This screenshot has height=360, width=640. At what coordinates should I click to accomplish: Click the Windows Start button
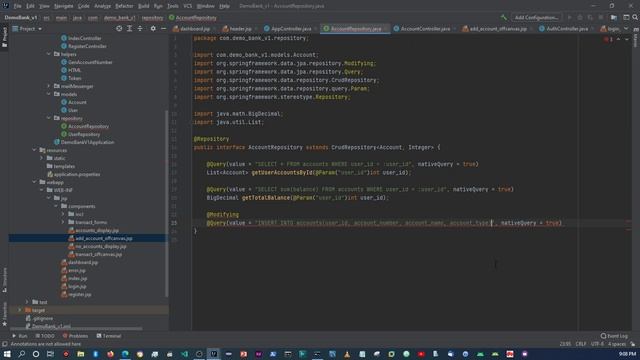tap(7, 354)
